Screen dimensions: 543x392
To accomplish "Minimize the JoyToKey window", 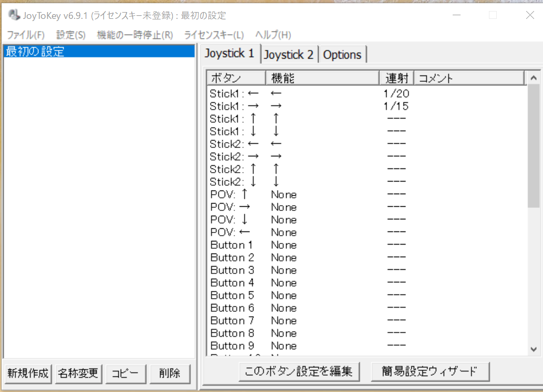I will point(457,15).
